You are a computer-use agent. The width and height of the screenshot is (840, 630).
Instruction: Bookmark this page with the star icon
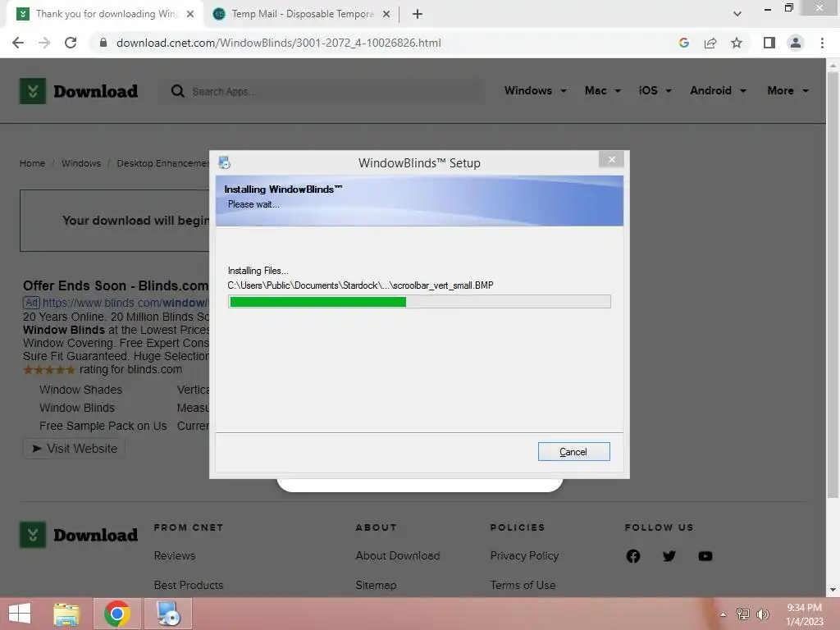coord(737,43)
